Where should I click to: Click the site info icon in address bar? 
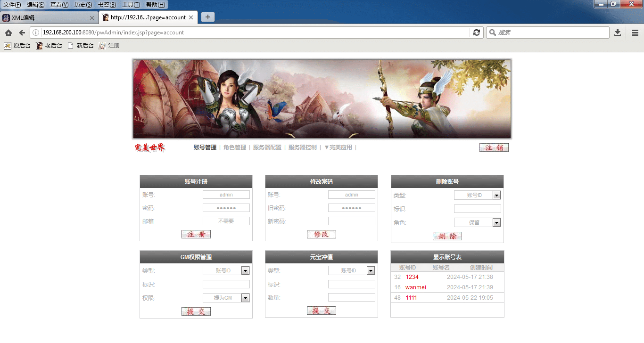36,33
